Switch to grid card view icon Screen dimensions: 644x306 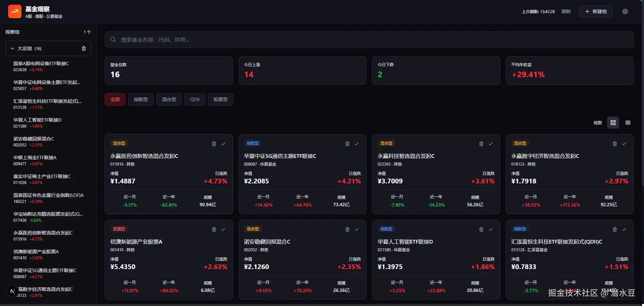click(613, 123)
